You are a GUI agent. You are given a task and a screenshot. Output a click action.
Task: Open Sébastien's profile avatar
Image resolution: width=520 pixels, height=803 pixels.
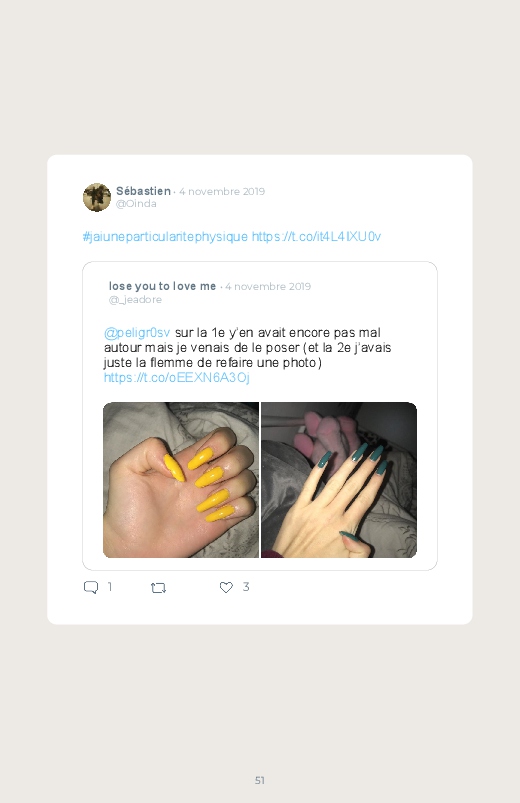coord(97,197)
